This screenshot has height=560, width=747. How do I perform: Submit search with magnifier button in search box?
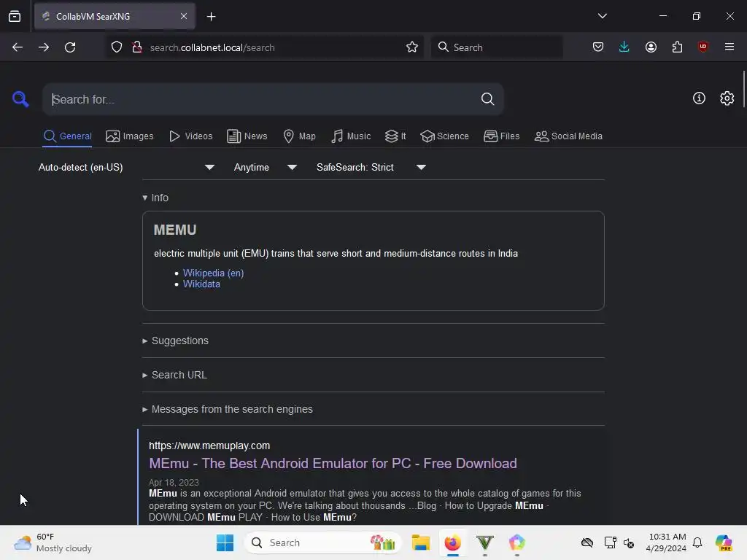(x=487, y=99)
